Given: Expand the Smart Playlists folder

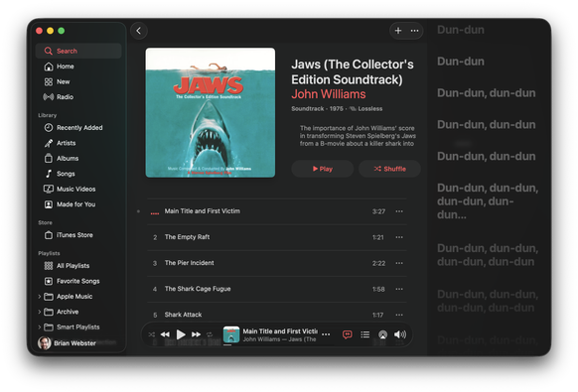Looking at the screenshot, I should click(x=40, y=327).
